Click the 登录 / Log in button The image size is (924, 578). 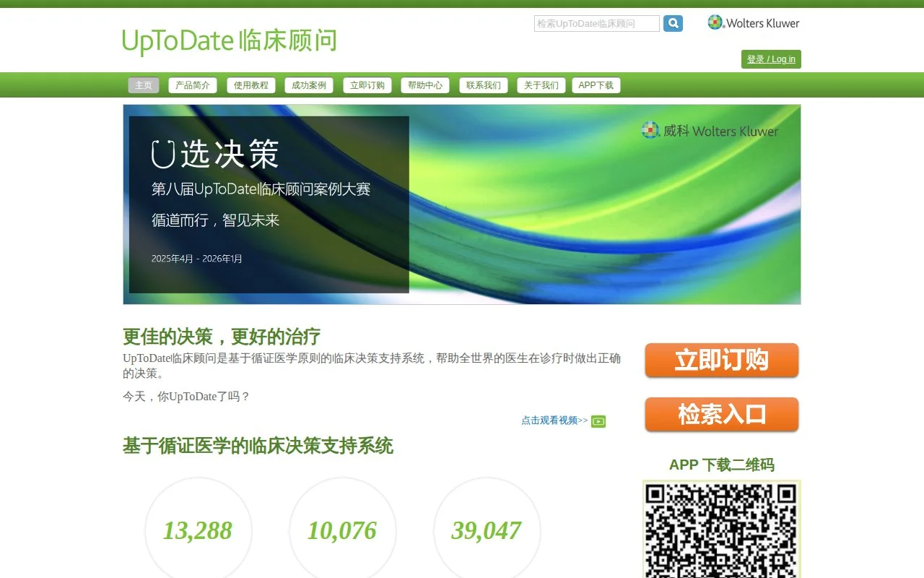pos(771,59)
